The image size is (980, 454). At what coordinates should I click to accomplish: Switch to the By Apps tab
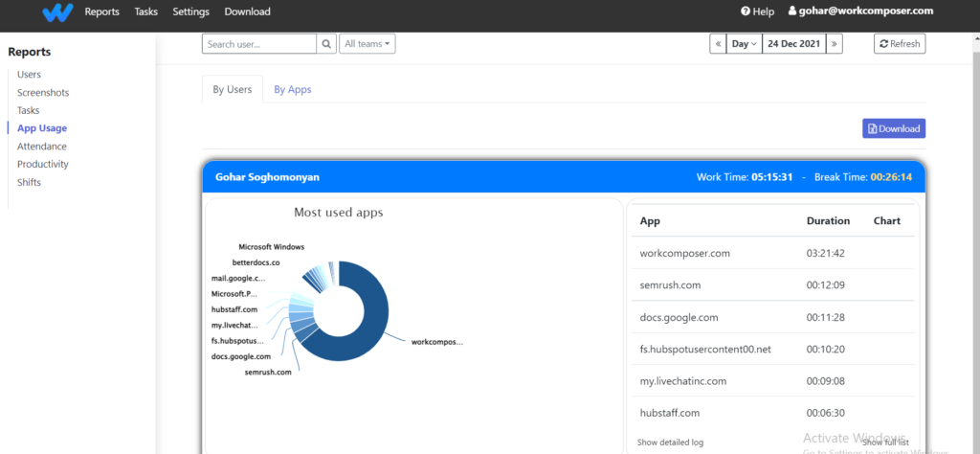pos(293,89)
